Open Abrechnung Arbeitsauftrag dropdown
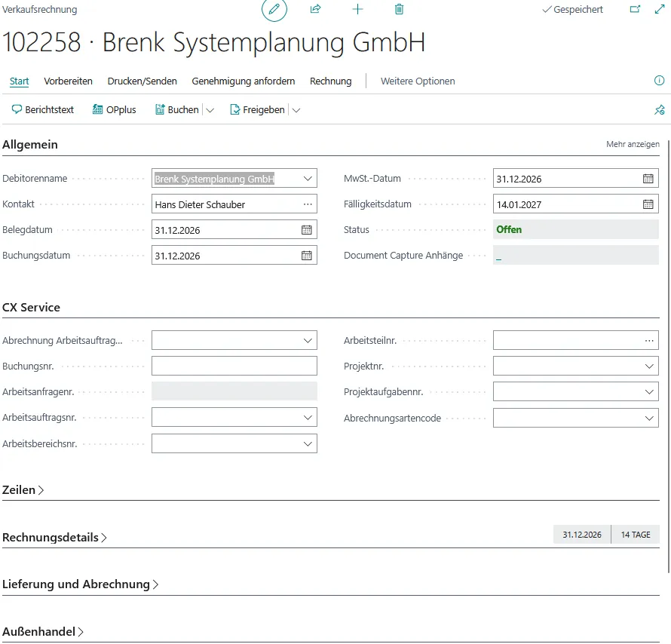 (308, 341)
